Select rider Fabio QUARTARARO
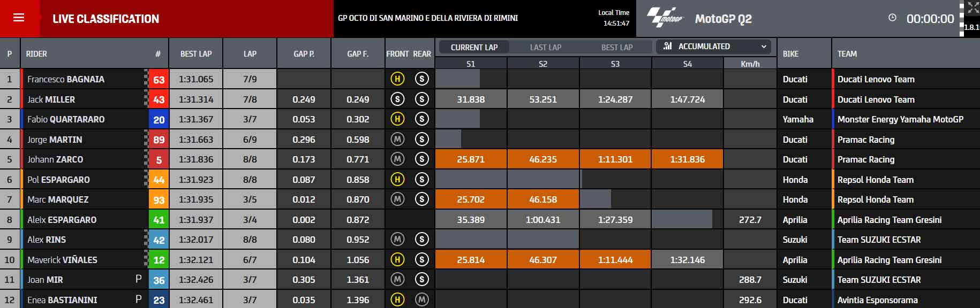Viewport: 980px width, 308px height. pyautogui.click(x=66, y=119)
